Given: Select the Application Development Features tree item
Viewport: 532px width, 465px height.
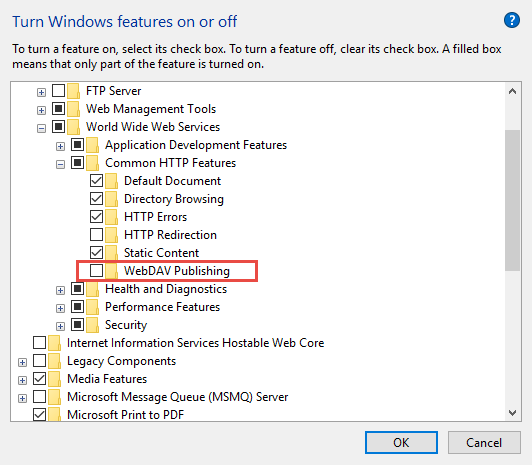Looking at the screenshot, I should point(196,145).
